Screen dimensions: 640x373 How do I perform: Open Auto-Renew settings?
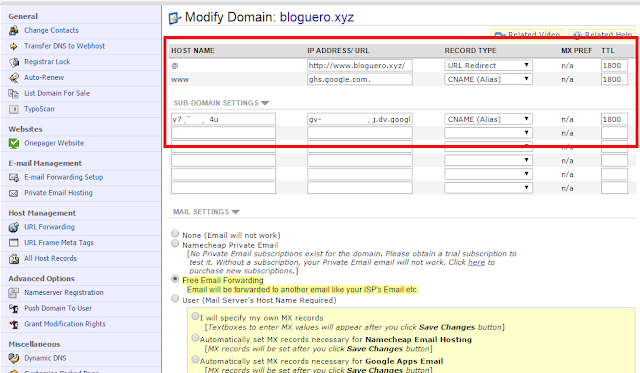click(x=44, y=78)
